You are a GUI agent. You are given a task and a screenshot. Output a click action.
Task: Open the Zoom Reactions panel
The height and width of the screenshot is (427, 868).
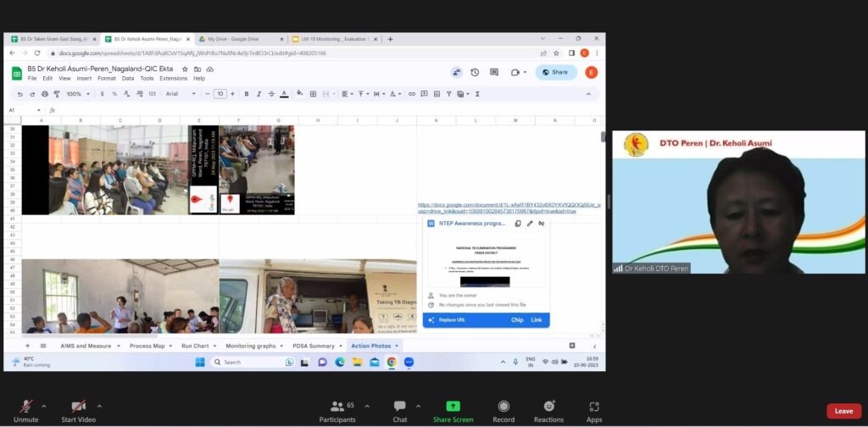[548, 410]
